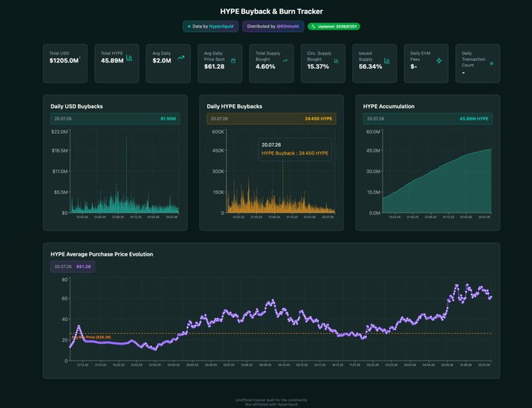Screen dimensions: 532x408
Task: Click the HYPE Accumulation chart title
Action: 389,106
